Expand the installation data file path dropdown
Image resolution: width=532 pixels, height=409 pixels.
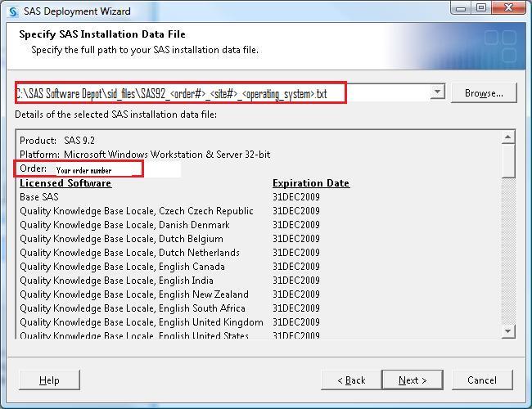pos(437,92)
